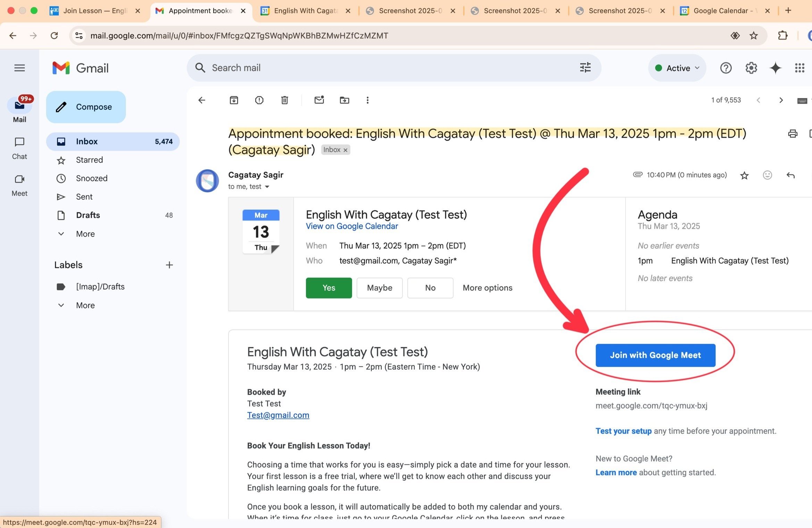This screenshot has width=812, height=528.
Task: Open the three-dot More actions menu
Action: pos(368,100)
